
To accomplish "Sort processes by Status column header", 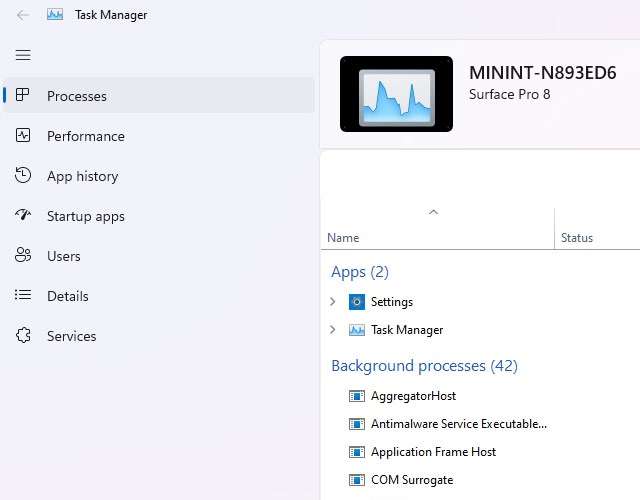I will tap(577, 238).
